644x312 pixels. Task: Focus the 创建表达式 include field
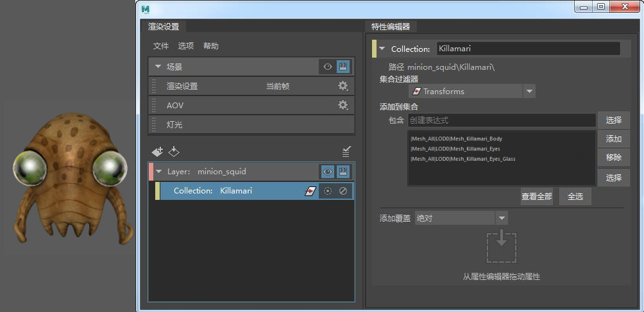[502, 120]
